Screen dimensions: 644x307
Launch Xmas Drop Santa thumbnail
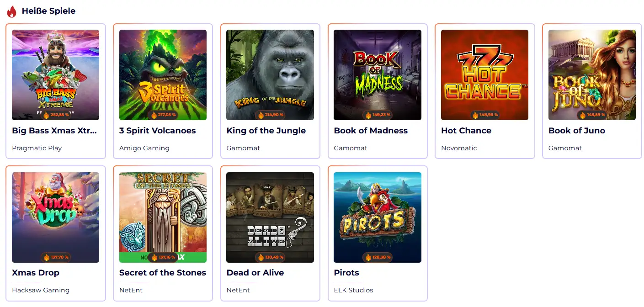55,217
